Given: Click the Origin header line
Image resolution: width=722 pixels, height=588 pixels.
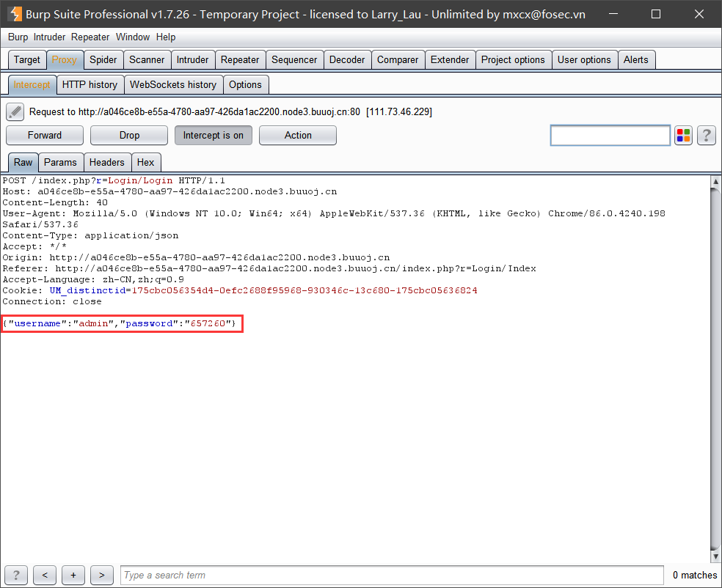Looking at the screenshot, I should (x=196, y=257).
